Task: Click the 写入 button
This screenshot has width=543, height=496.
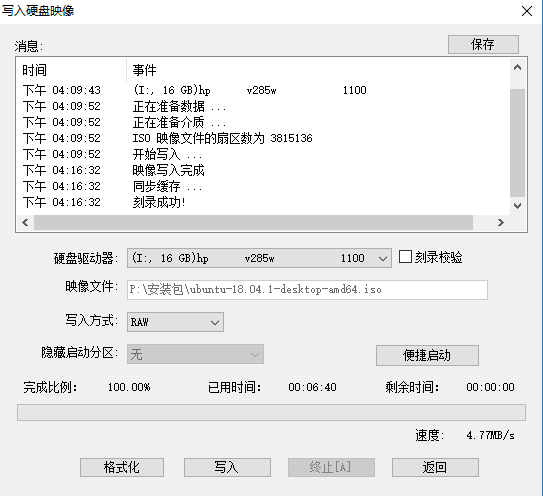Action: pyautogui.click(x=227, y=467)
